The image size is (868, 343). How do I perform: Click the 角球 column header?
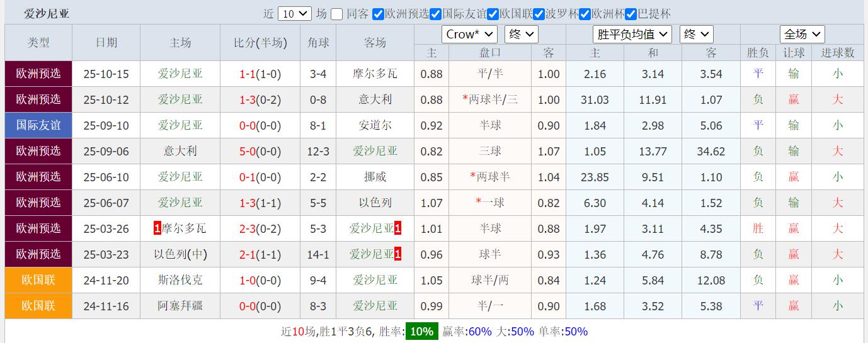click(318, 43)
